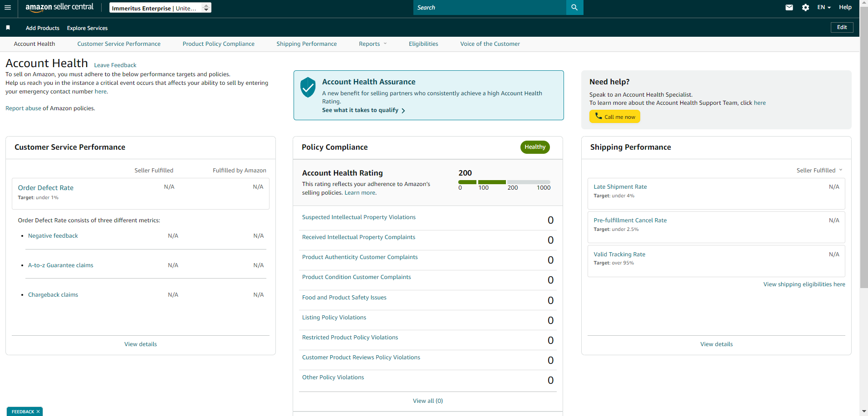The height and width of the screenshot is (416, 868).
Task: Click the Help link in header
Action: point(845,7)
